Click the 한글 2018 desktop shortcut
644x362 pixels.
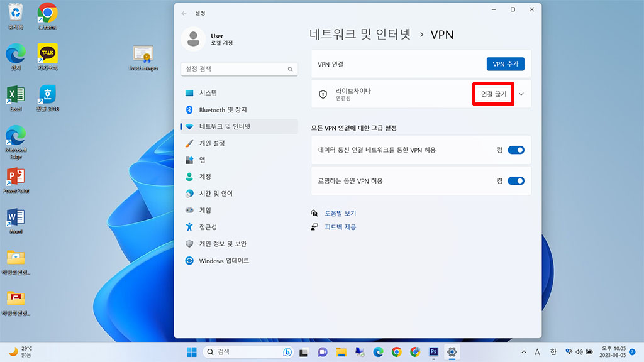(48, 99)
